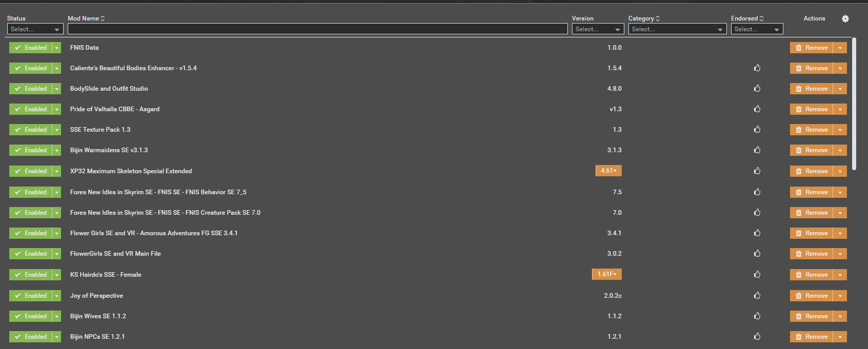Endorse Caliente's Beautiful Bodies Enhancer mod
868x349 pixels.
pos(757,68)
